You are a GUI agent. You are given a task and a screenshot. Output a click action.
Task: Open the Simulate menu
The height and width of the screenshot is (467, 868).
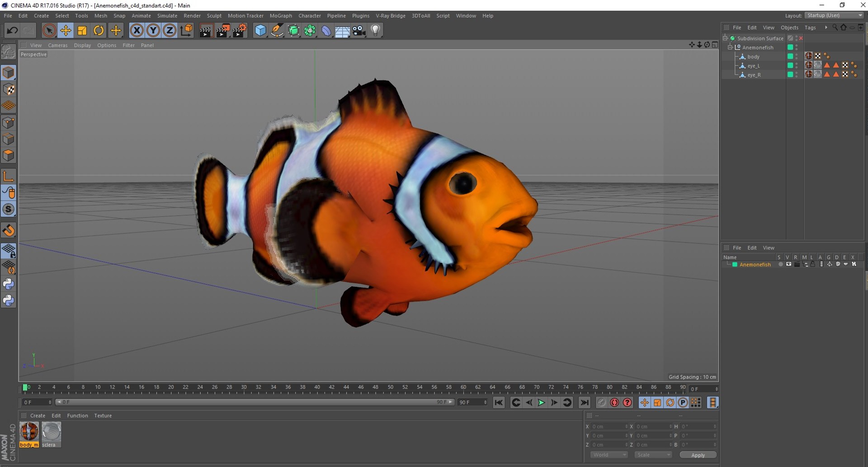point(167,16)
